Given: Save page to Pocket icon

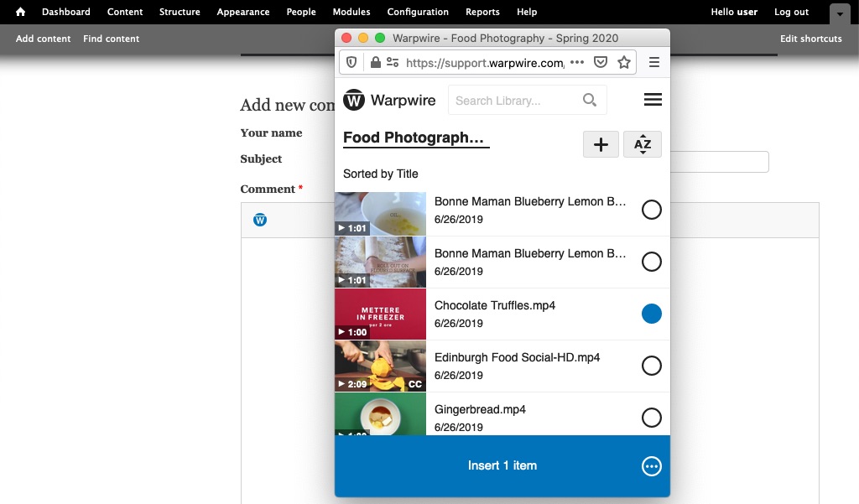Looking at the screenshot, I should pyautogui.click(x=601, y=62).
